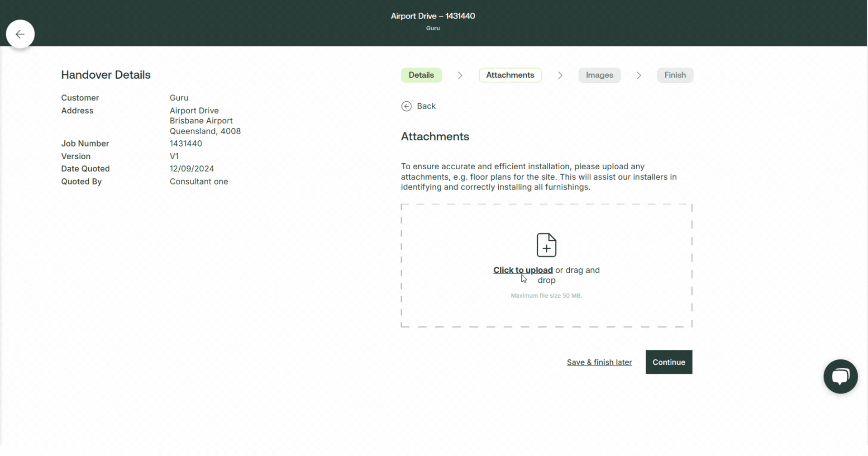Click the top-left back arrow button
Image resolution: width=868 pixels, height=456 pixels.
pos(20,34)
